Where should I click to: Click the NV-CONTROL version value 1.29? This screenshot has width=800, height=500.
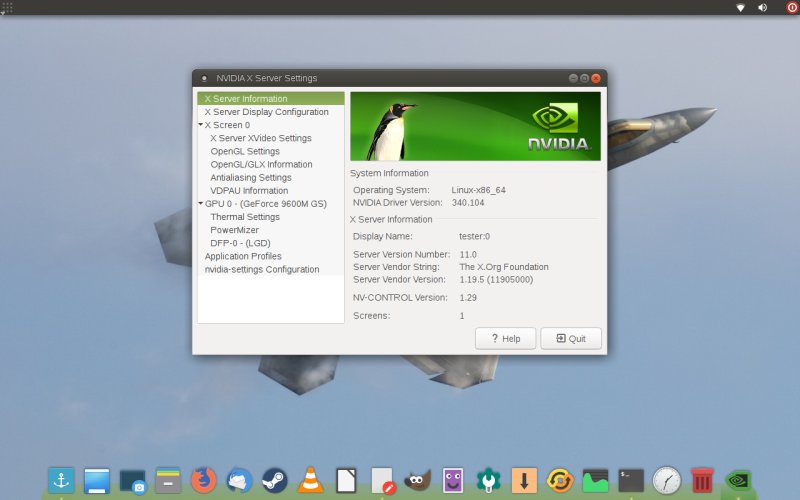[x=468, y=297]
